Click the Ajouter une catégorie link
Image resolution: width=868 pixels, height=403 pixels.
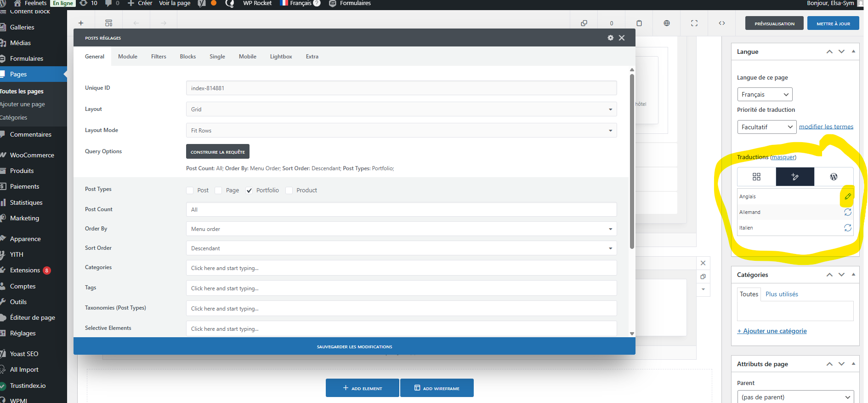point(772,331)
